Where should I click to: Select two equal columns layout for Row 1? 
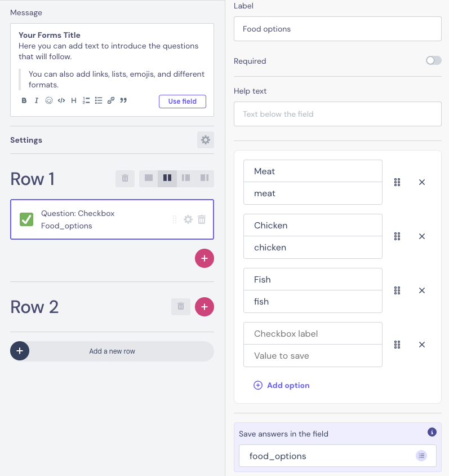[x=167, y=179]
